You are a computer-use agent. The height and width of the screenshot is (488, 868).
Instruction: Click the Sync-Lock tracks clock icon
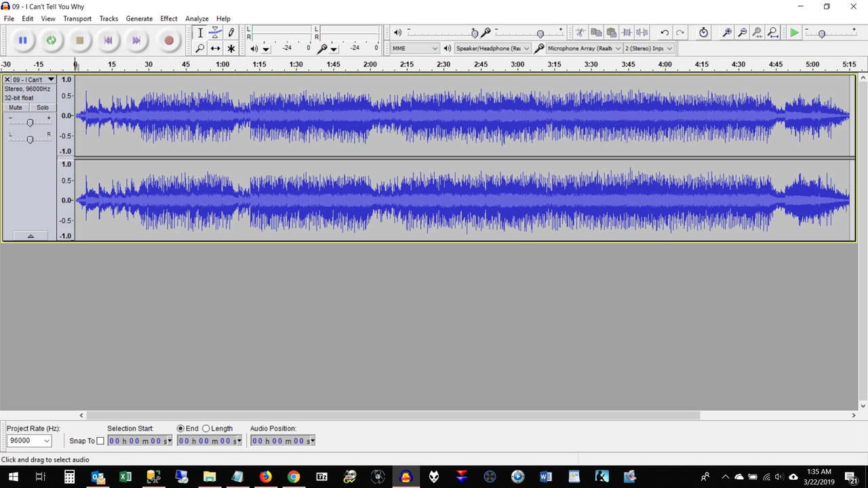(x=703, y=33)
